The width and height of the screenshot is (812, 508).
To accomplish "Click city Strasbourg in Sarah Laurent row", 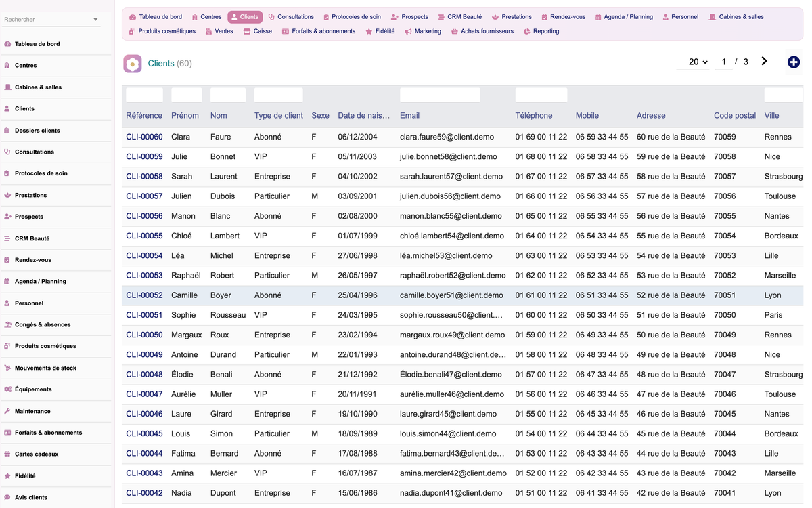I will click(784, 177).
